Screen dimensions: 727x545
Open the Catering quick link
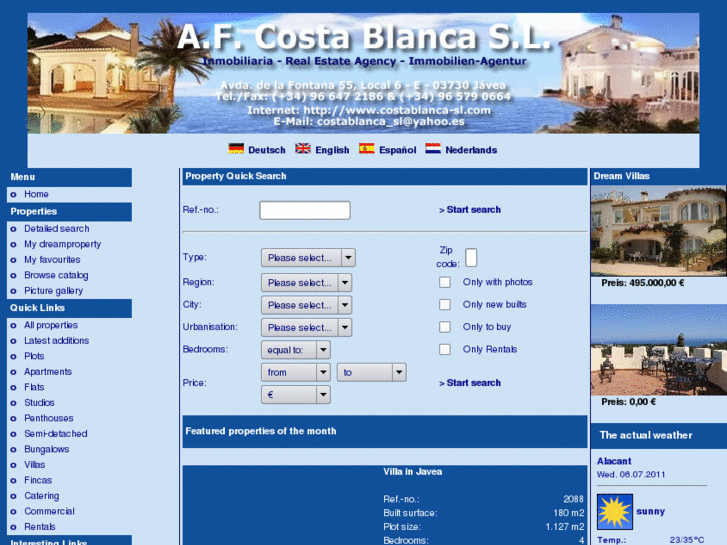point(42,496)
